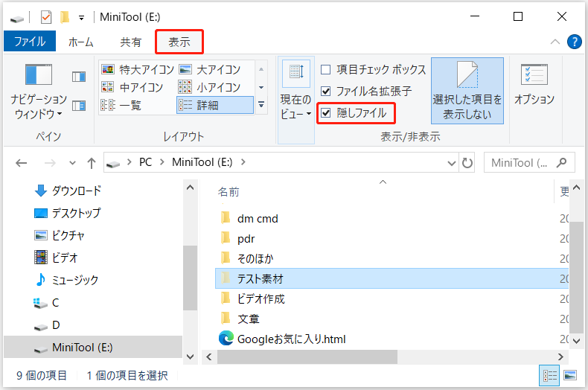
Task: Switch to the ホーム ribbon tab
Action: 80,42
